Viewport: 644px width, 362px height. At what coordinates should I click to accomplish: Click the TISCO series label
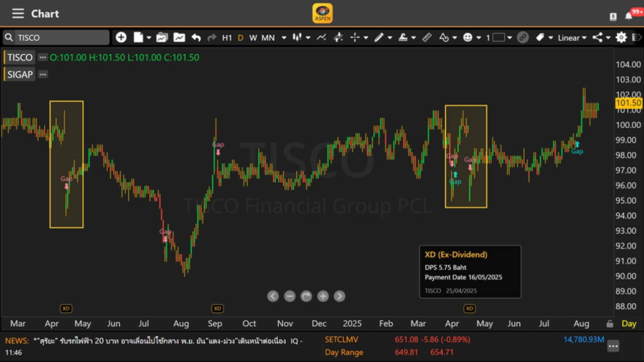(x=20, y=57)
